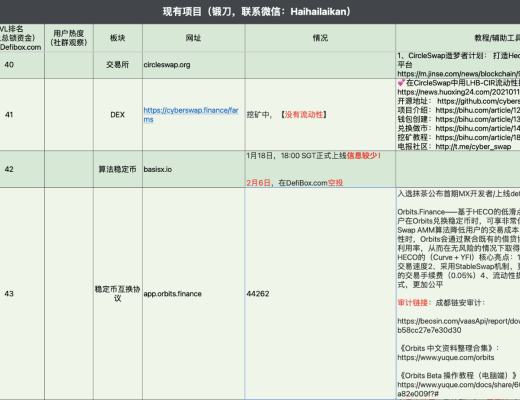Select the 2月6日 DefiBox.com 空投 text
The width and height of the screenshot is (520, 400).
[295, 183]
